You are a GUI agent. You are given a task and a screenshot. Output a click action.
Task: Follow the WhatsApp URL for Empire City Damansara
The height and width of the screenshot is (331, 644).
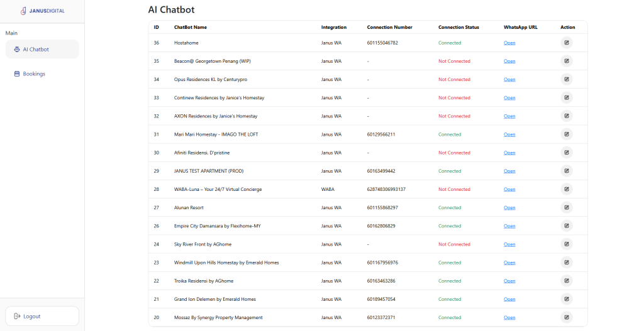[x=509, y=226]
